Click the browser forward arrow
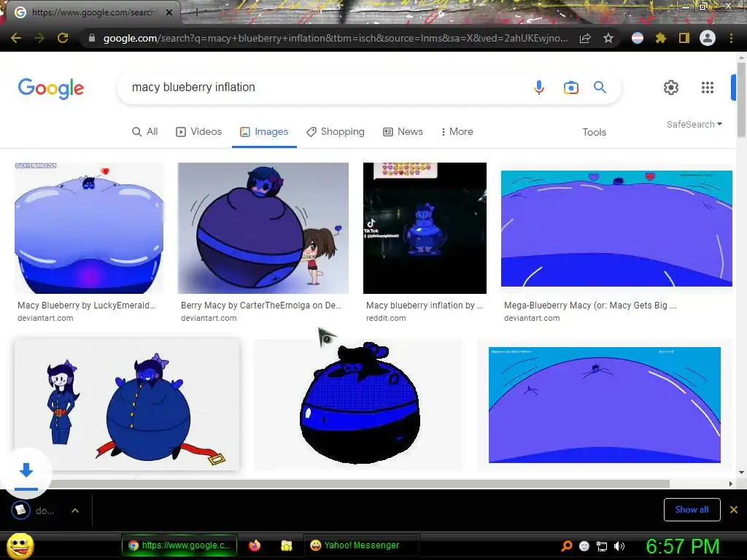The height and width of the screenshot is (560, 747). pos(39,38)
